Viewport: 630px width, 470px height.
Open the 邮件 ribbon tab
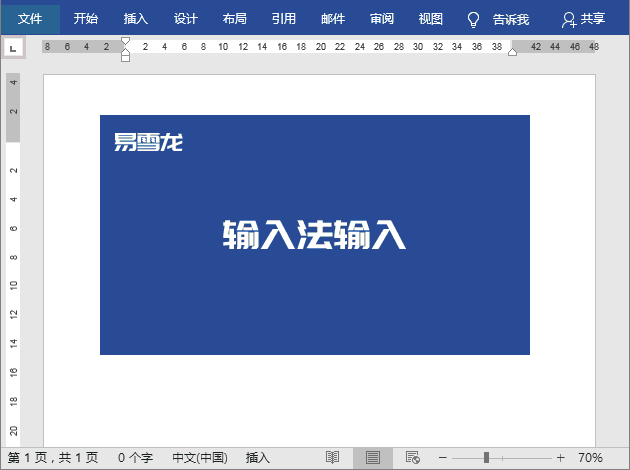(x=333, y=18)
